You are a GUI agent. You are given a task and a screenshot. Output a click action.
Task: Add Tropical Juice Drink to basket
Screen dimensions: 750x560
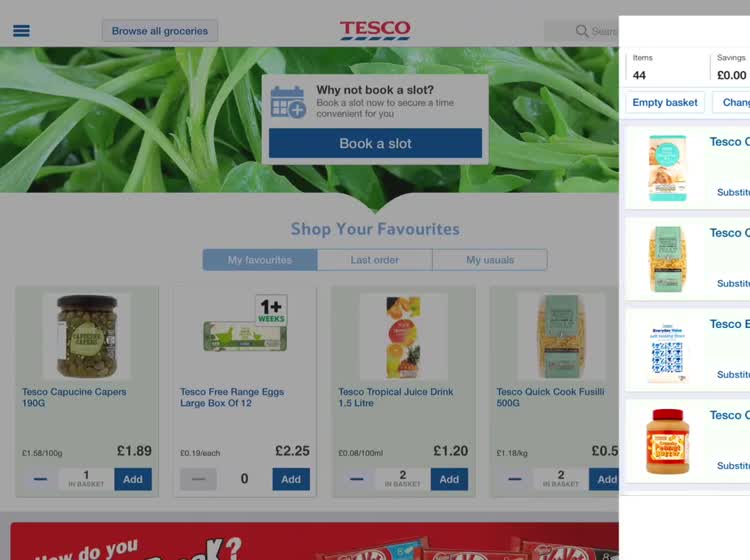[449, 479]
